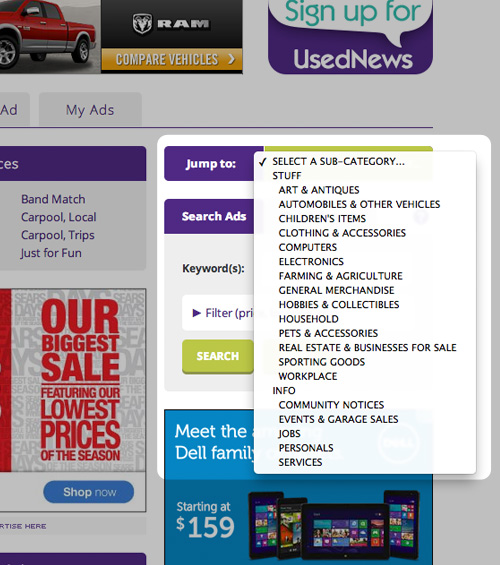This screenshot has width=500, height=565.
Task: Open the Band Match link
Action: click(53, 199)
